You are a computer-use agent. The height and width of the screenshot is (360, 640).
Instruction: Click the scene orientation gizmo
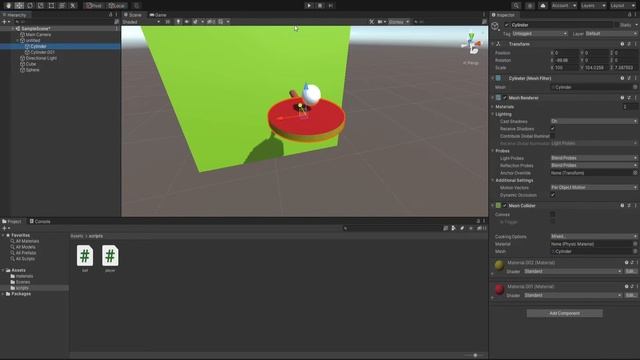click(x=472, y=44)
